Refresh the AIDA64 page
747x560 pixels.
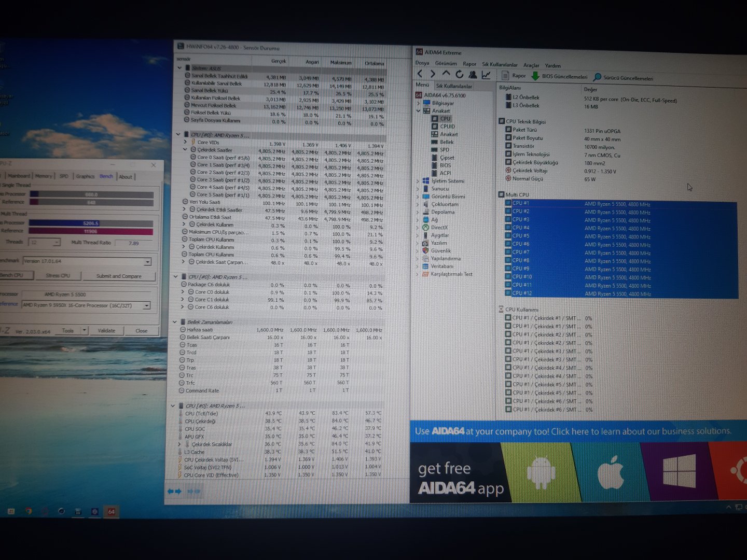(x=459, y=74)
